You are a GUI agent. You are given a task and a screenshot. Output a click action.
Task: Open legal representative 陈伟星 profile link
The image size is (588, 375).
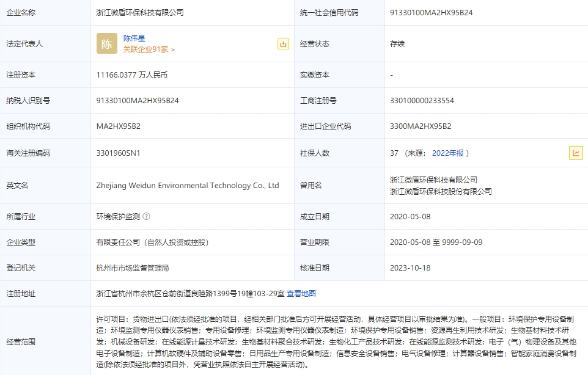[x=134, y=38]
